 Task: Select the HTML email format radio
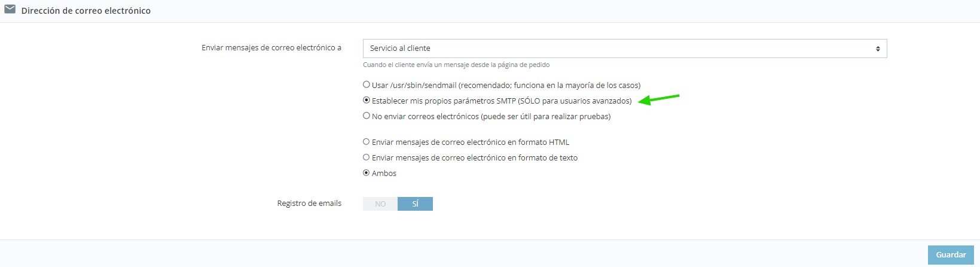click(367, 142)
